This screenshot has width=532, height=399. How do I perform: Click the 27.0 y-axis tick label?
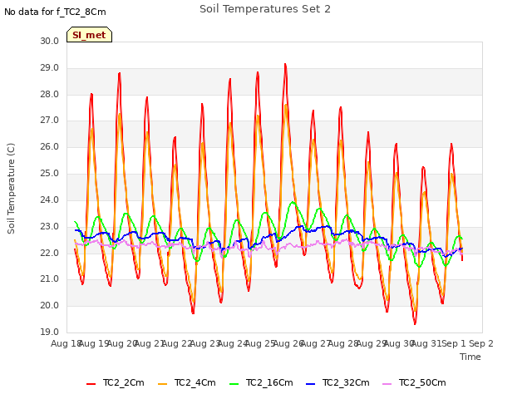[50, 121]
